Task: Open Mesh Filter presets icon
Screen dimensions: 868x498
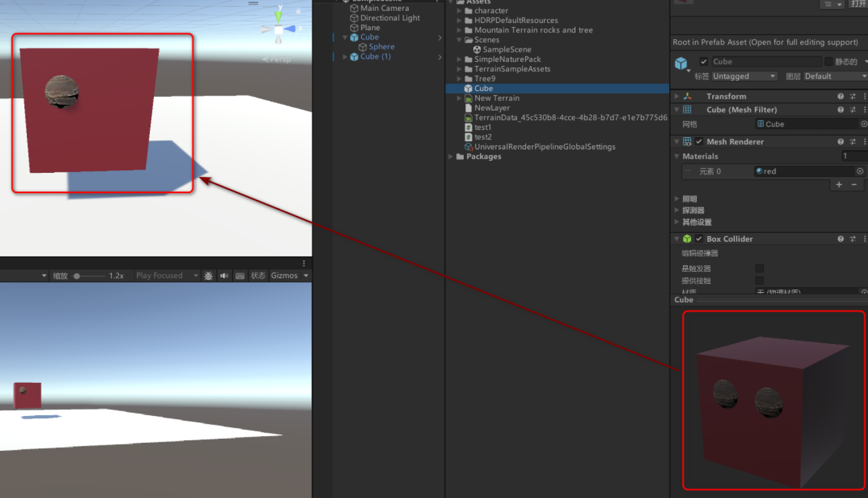Action: [x=853, y=110]
